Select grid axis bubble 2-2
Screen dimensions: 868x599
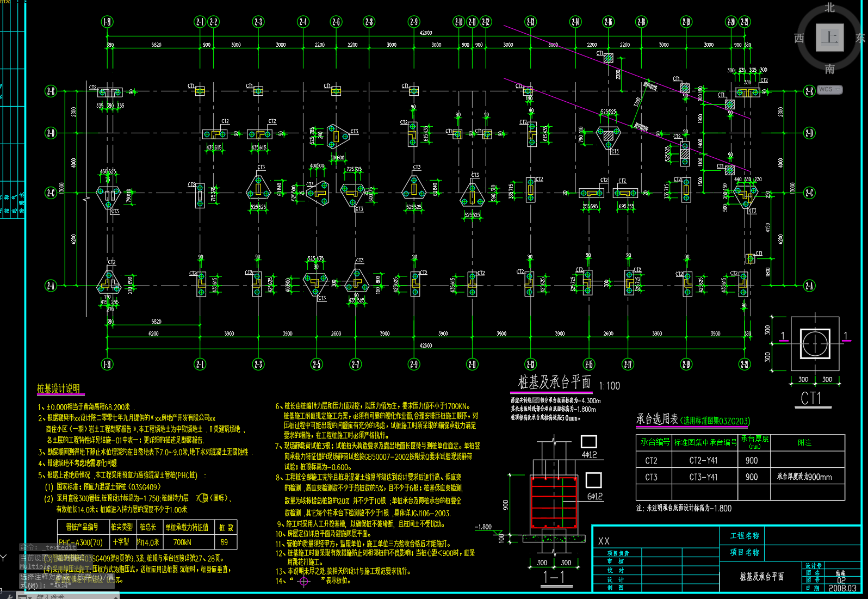coord(213,22)
